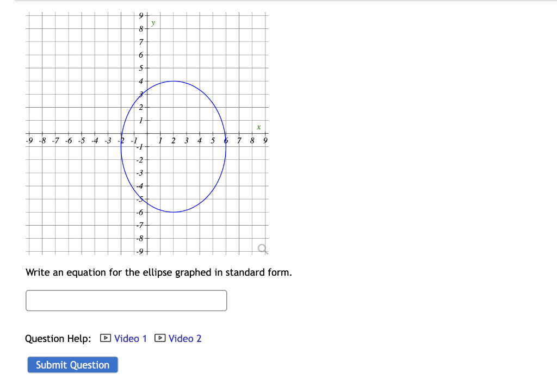Screen dimensions: 557x392
Task: Click the top vertex of the ellipse
Action: (172, 80)
